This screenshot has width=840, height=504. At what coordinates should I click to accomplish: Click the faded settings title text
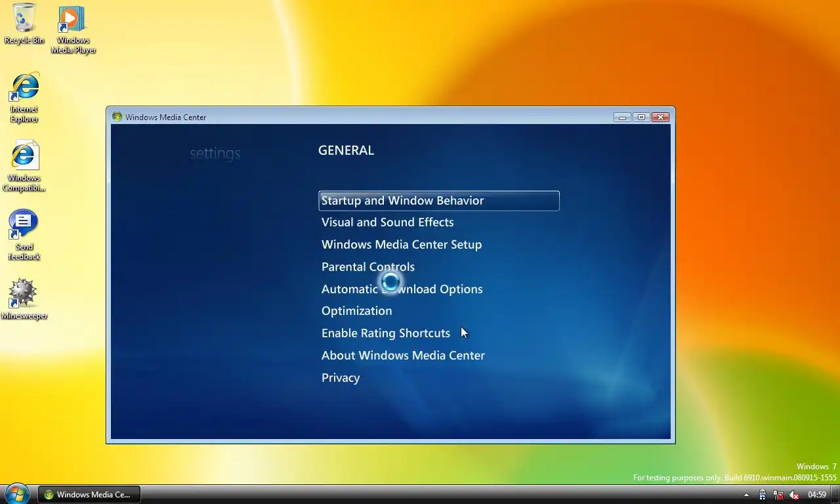215,154
